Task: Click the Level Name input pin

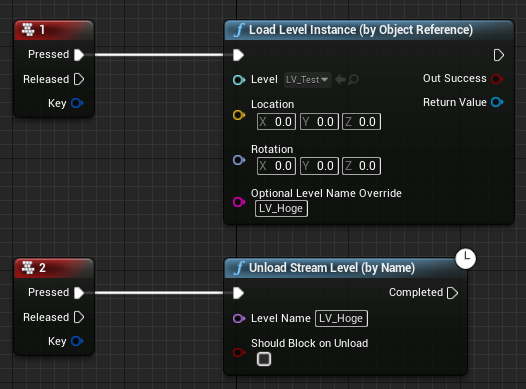Action: [x=239, y=318]
